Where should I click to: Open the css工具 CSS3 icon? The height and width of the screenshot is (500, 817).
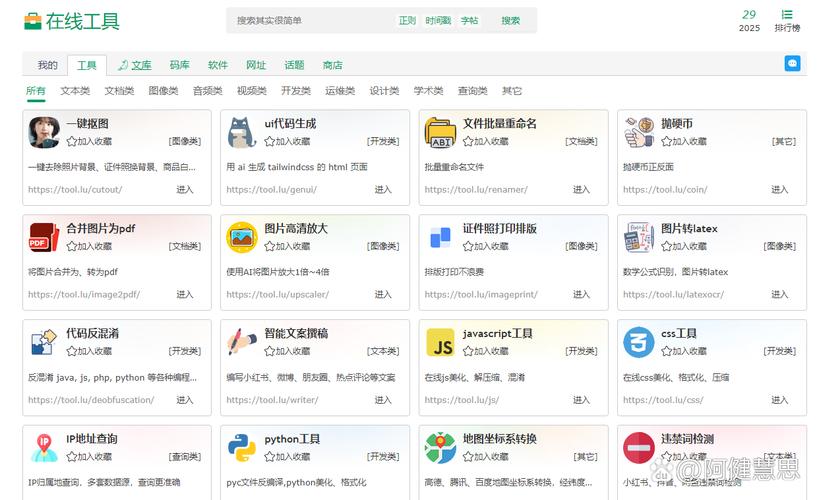pyautogui.click(x=638, y=342)
